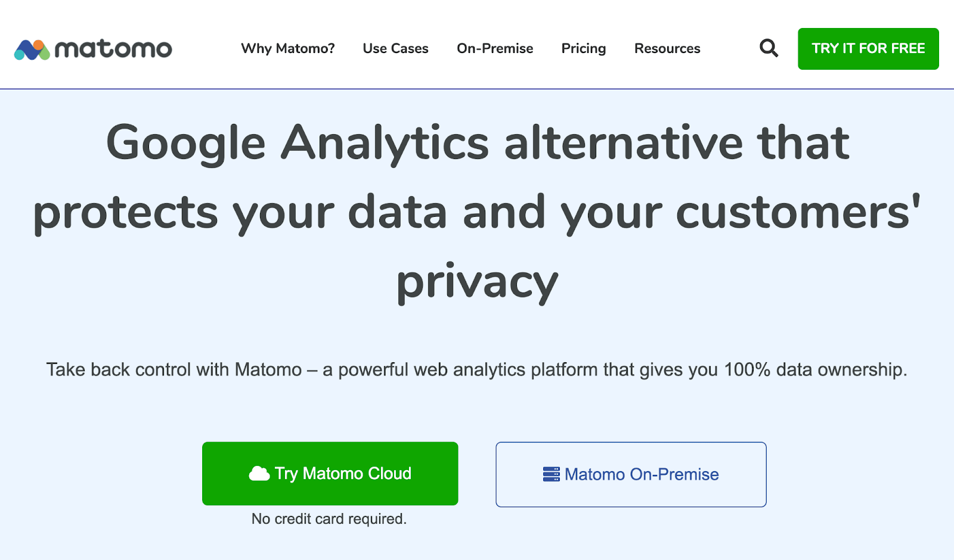Click the word "customers'" in the headline

click(x=798, y=213)
